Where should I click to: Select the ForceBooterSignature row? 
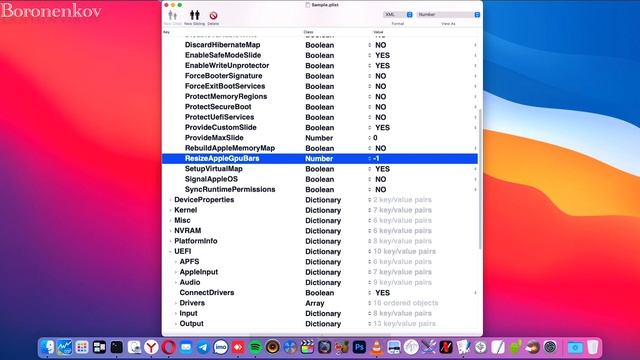pyautogui.click(x=320, y=76)
